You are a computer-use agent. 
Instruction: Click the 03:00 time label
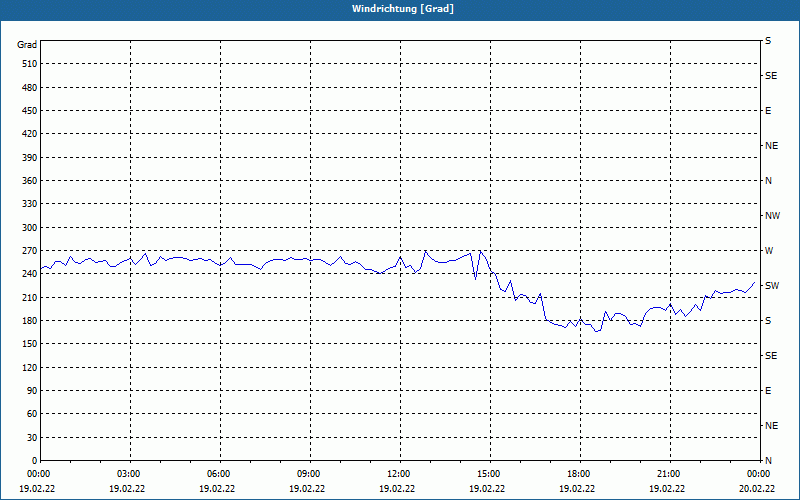(x=130, y=474)
